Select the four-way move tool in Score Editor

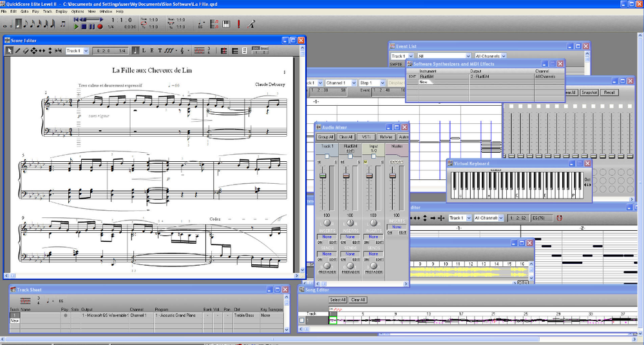click(33, 50)
